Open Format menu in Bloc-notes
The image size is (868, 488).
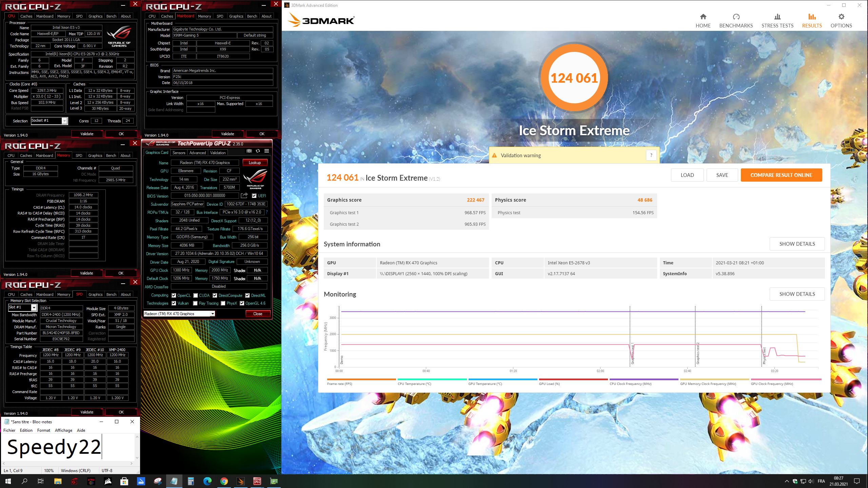pos(44,430)
